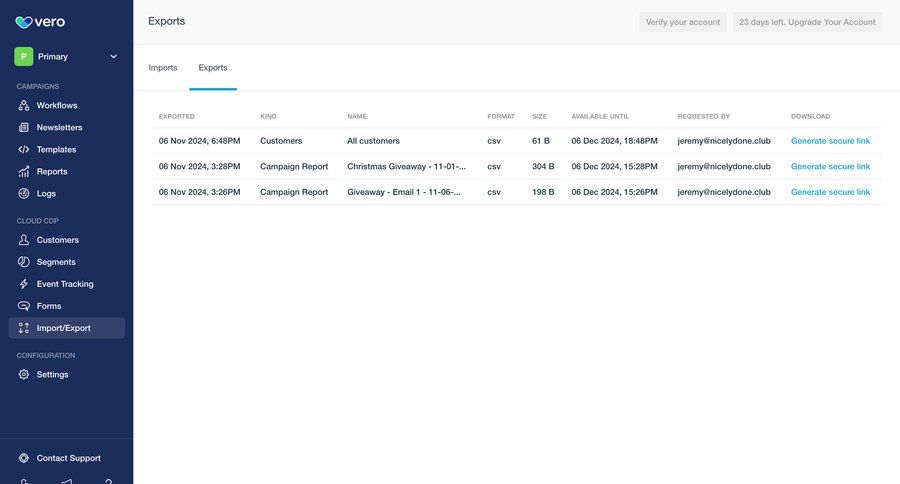View Reports via the chart icon

point(24,171)
